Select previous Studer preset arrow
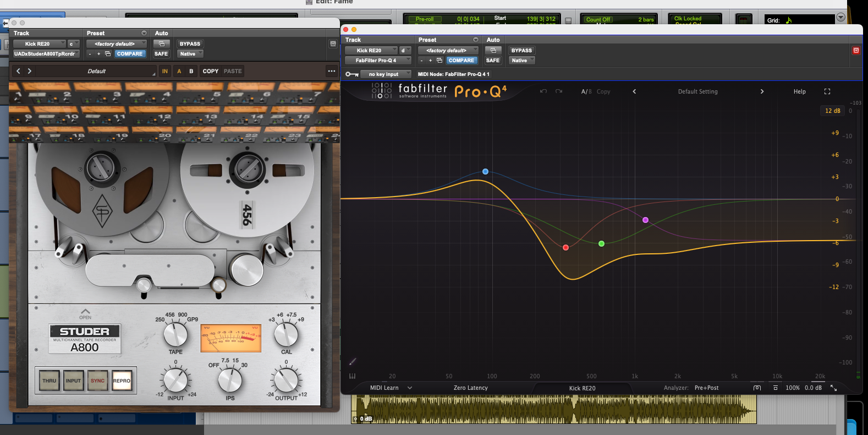The image size is (868, 435). pyautogui.click(x=18, y=71)
